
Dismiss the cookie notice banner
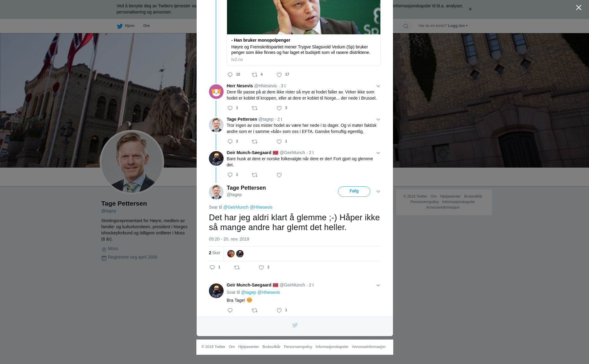coord(470,9)
